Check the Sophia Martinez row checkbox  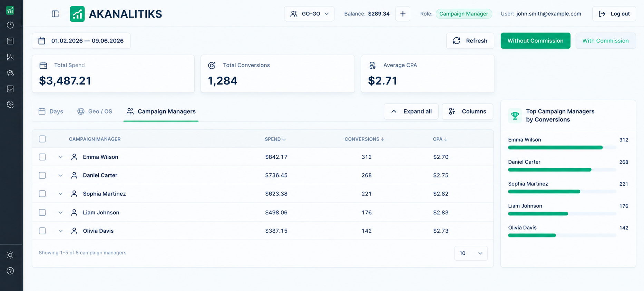[x=42, y=194]
